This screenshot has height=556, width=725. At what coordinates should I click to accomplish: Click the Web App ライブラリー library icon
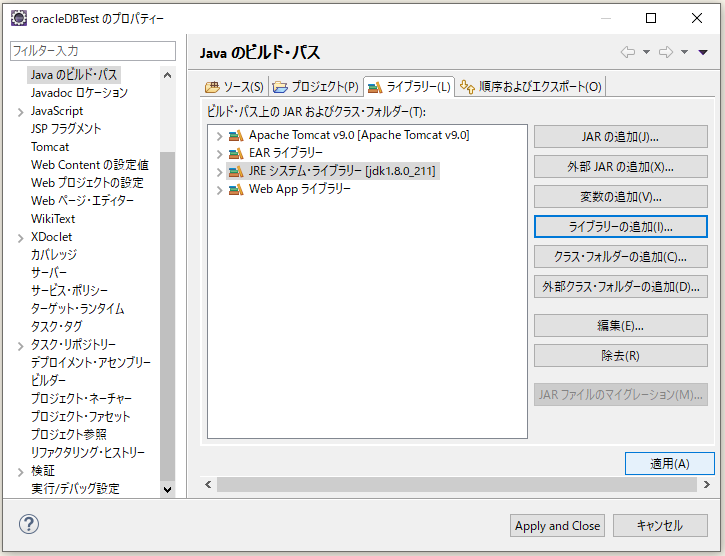(236, 189)
